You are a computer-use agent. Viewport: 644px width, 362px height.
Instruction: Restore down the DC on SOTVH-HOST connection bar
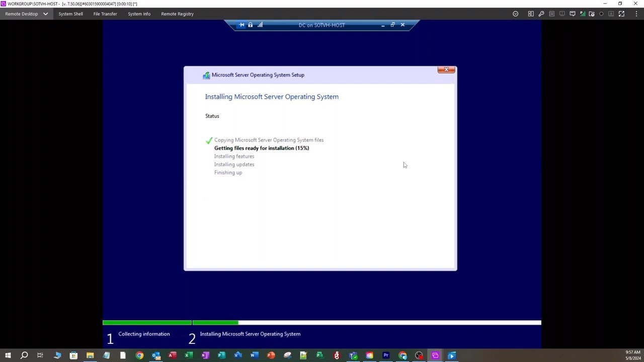click(393, 25)
